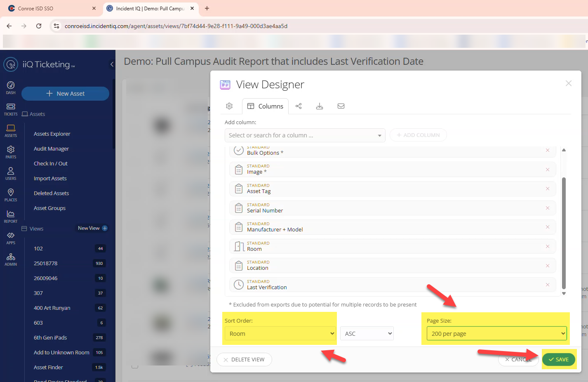Click the share icon in View Designer

click(x=299, y=106)
